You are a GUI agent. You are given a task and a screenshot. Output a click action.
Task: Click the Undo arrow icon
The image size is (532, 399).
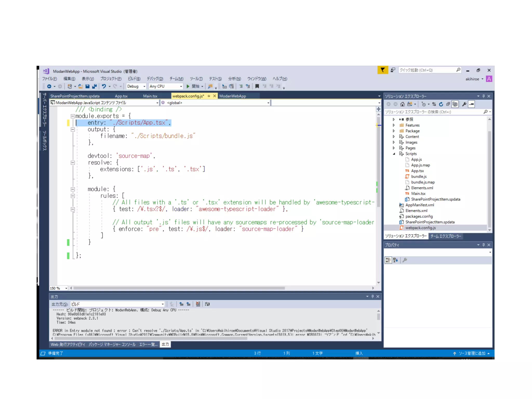[104, 86]
